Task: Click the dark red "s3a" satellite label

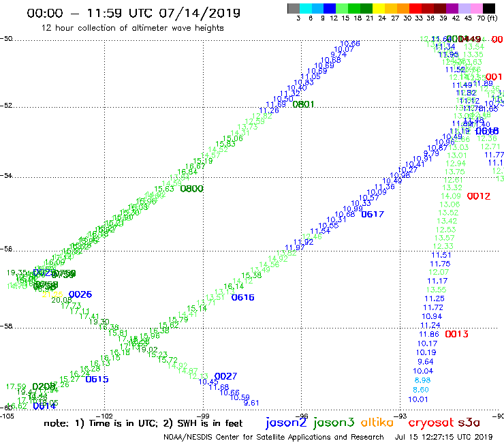Action: [469, 423]
